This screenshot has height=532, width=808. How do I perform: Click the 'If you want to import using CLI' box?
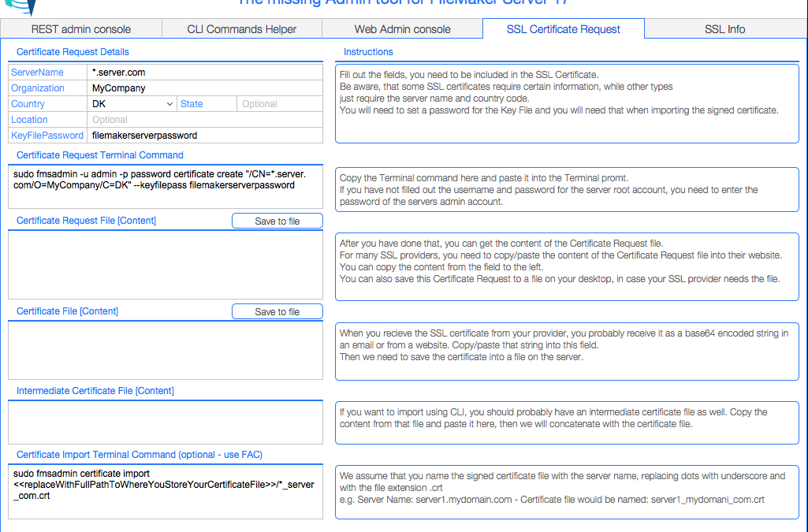567,422
